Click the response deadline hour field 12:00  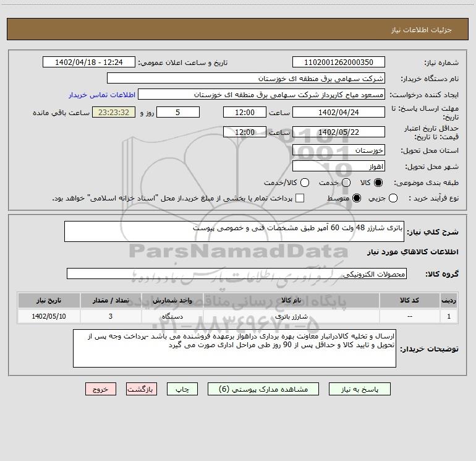tap(245, 113)
